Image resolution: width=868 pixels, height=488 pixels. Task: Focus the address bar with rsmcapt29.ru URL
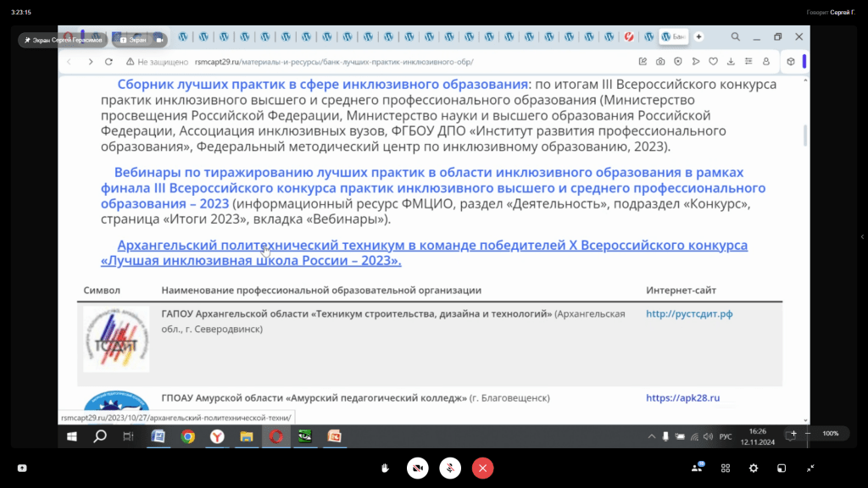[x=334, y=62]
